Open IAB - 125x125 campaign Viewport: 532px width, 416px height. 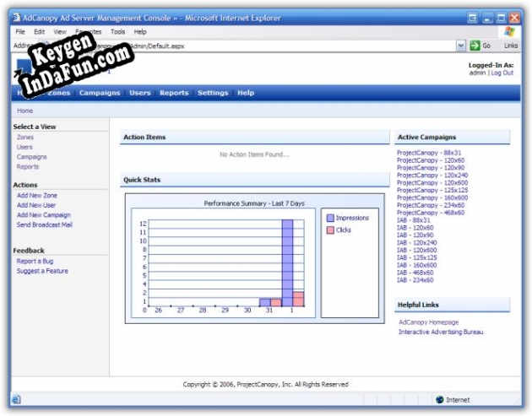[417, 257]
